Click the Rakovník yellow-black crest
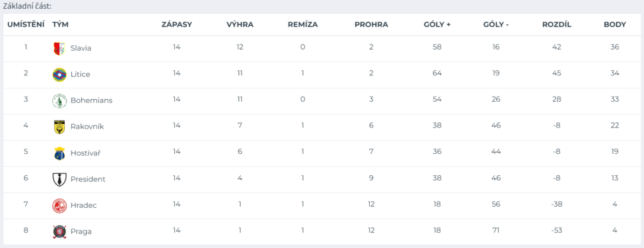Screen dimensions: 644x248 point(60,127)
